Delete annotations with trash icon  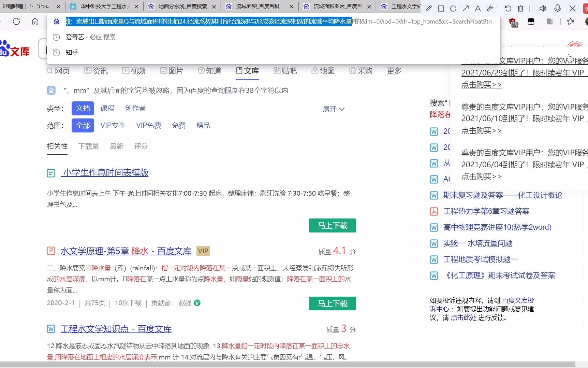[520, 8]
